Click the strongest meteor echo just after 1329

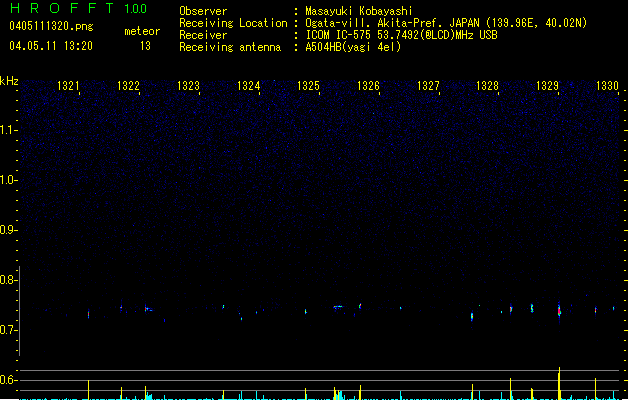click(x=559, y=310)
